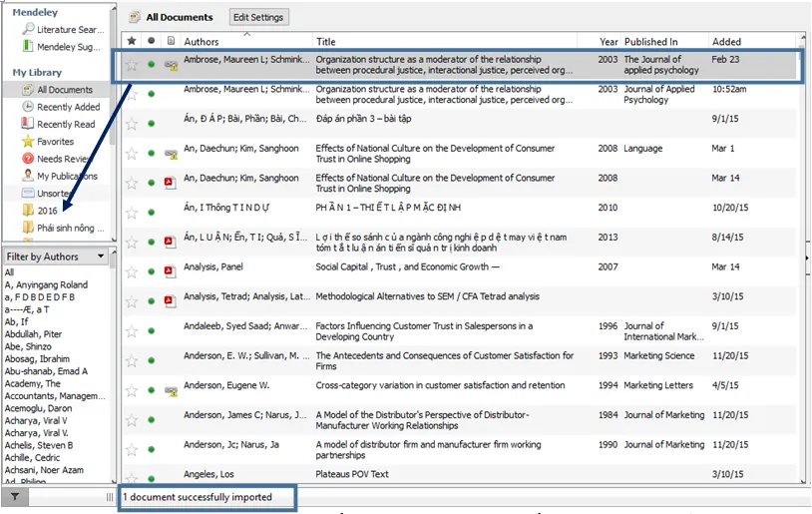
Task: Select Factors Influencing Customer Trust document title
Action: tap(424, 331)
